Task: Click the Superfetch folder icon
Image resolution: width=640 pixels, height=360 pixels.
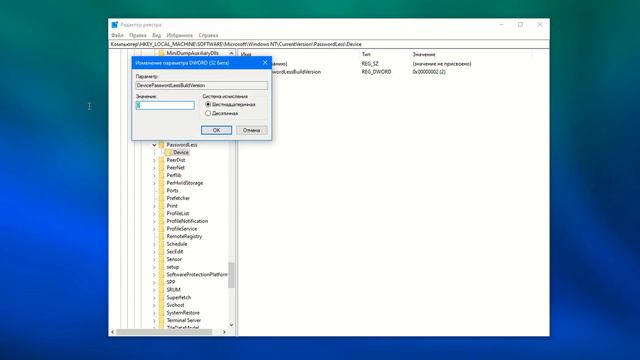Action: tap(162, 298)
